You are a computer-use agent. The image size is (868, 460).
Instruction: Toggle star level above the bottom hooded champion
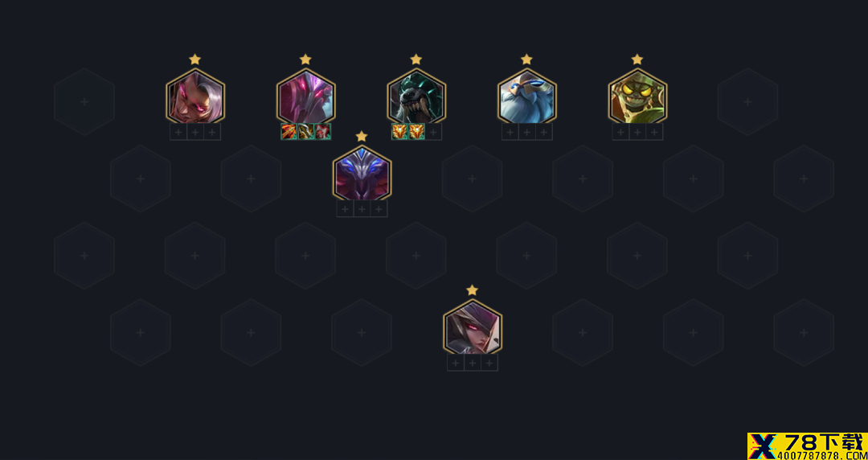pyautogui.click(x=473, y=290)
